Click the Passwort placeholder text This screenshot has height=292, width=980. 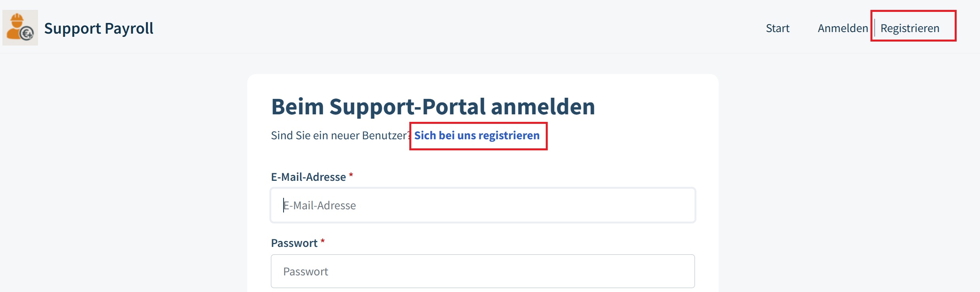306,271
